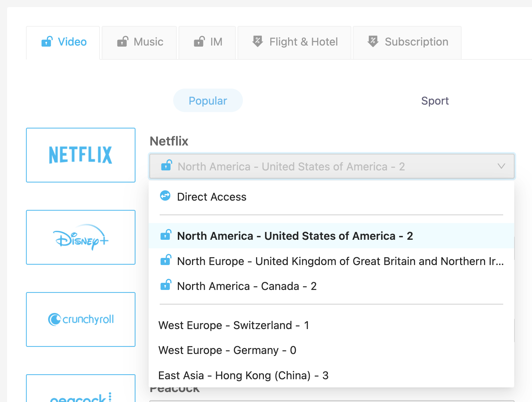The width and height of the screenshot is (532, 402).
Task: Click the unlock icon beside United Kingdom option
Action: point(166,260)
